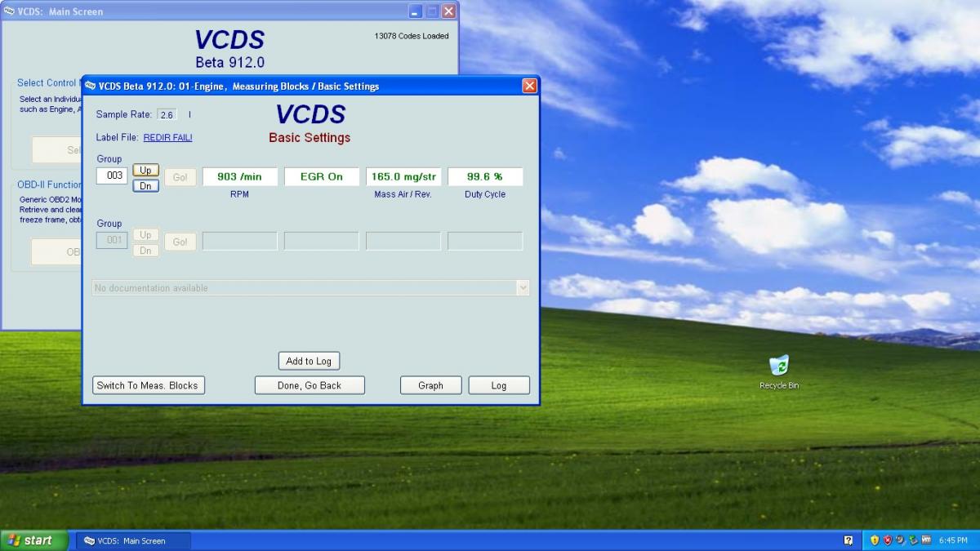This screenshot has width=980, height=551.
Task: Open the REDIR FAIL! label file link
Action: click(168, 137)
